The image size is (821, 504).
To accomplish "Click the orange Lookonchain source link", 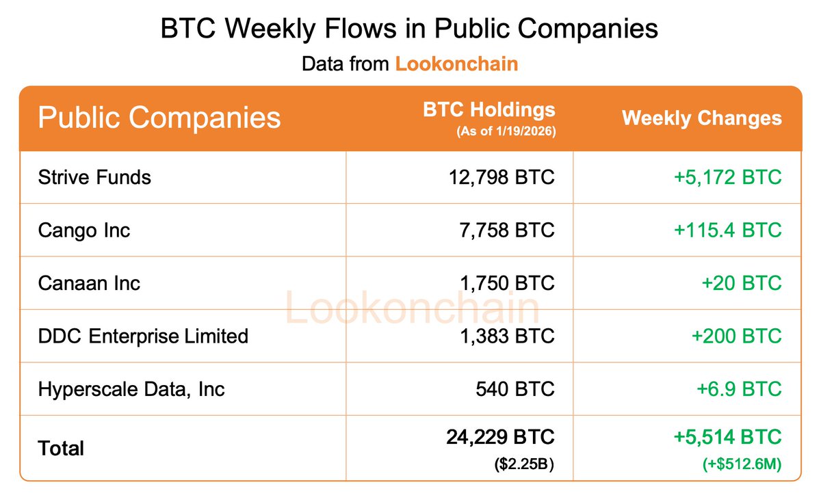I will [456, 64].
